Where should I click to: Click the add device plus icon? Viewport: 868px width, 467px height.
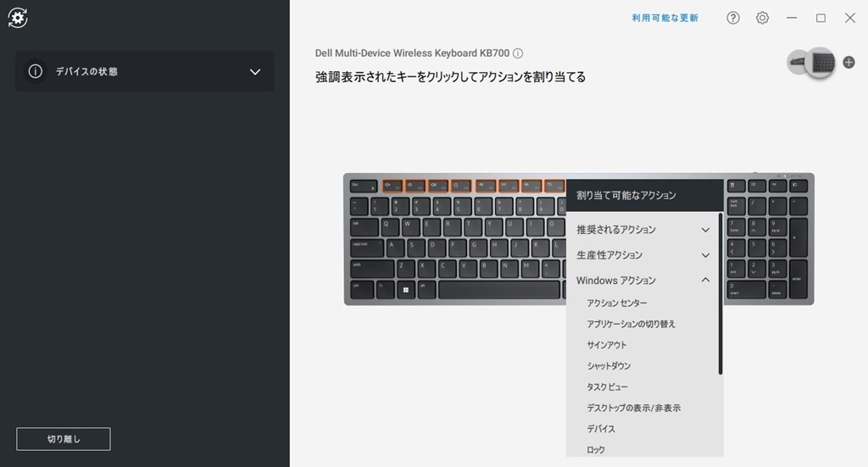pyautogui.click(x=849, y=62)
